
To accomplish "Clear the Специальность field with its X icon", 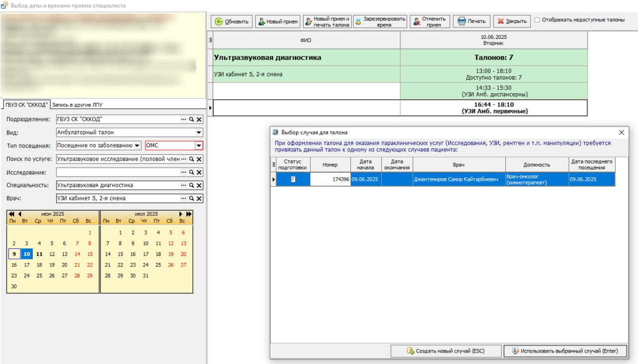I will pyautogui.click(x=198, y=185).
